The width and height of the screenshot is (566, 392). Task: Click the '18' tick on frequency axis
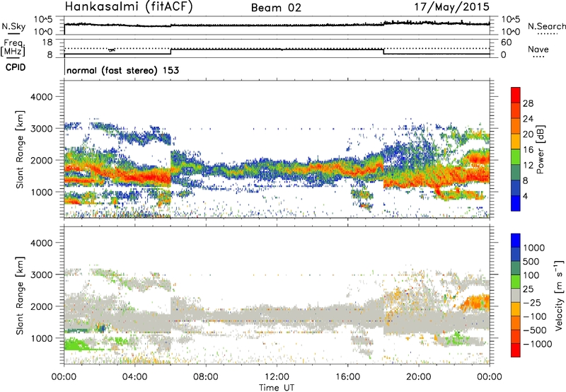click(x=47, y=42)
